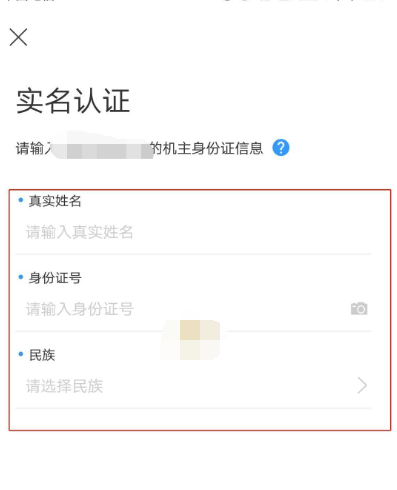Screen dimensions: 397x490
Task: Click the divider line under the name field
Action: pyautogui.click(x=193, y=254)
